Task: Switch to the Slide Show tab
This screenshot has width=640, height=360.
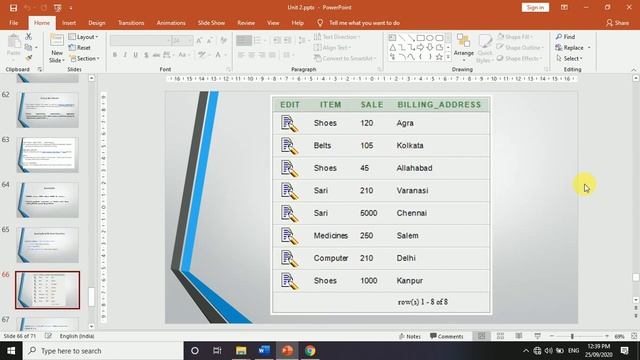Action: pyautogui.click(x=211, y=23)
